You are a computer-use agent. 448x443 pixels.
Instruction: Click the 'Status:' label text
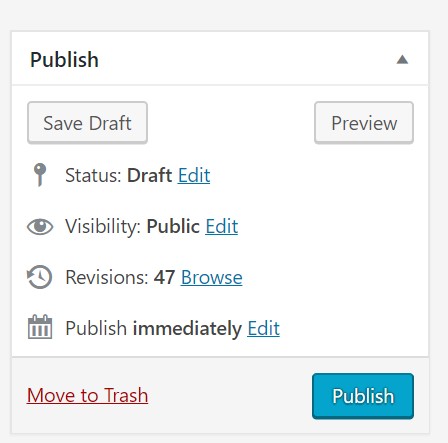(x=93, y=175)
